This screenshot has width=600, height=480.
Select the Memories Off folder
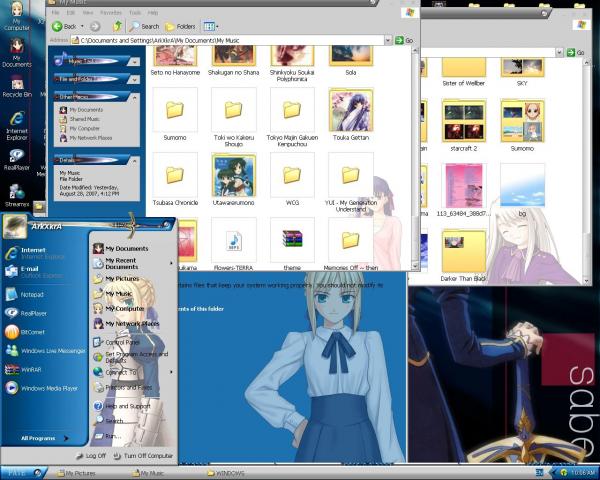click(x=351, y=244)
